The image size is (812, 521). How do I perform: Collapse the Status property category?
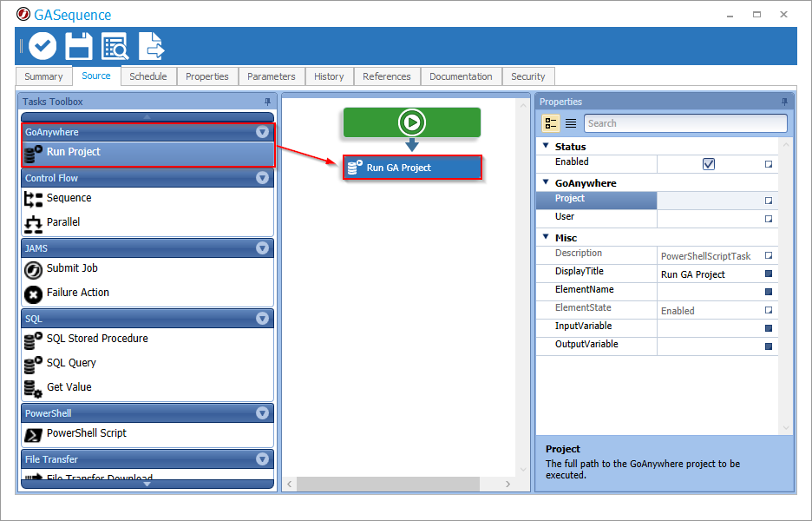(x=546, y=146)
